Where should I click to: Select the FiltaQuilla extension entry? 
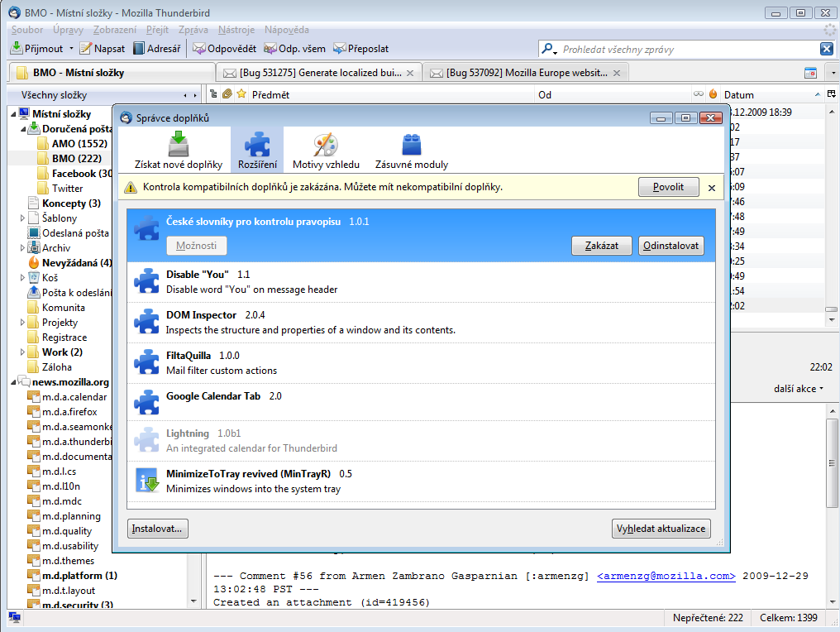[421, 363]
